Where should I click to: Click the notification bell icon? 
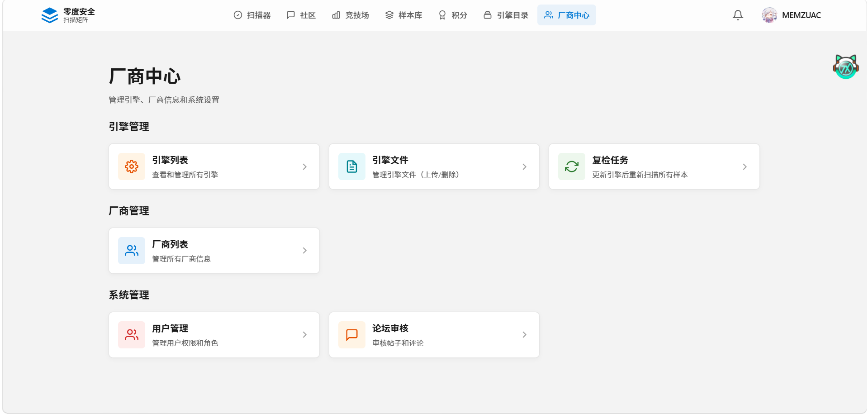(x=738, y=15)
